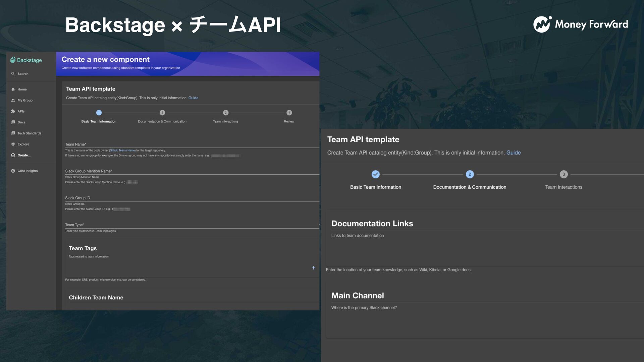644x362 pixels.
Task: Click 'Create a new component' heading
Action: point(106,59)
